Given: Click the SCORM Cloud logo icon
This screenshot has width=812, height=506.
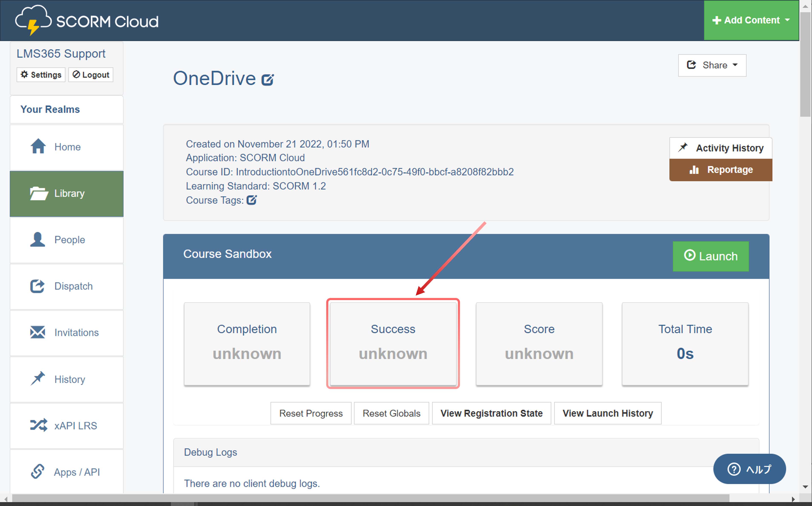Looking at the screenshot, I should coord(33,20).
